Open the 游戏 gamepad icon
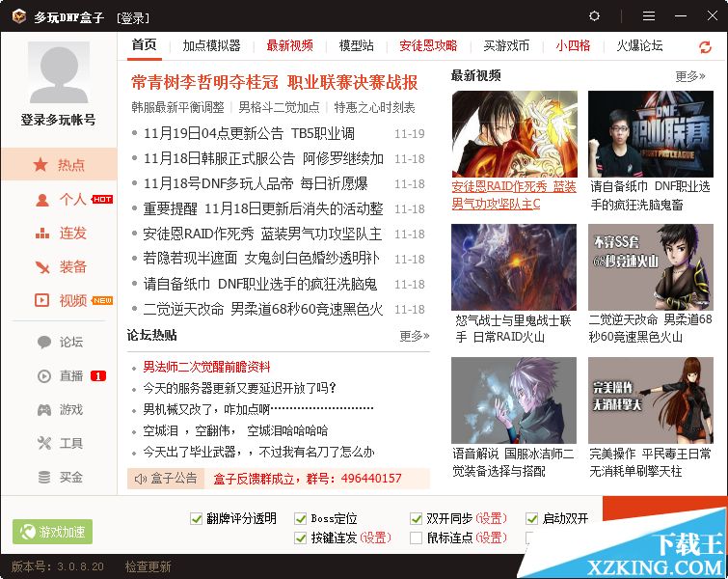The width and height of the screenshot is (728, 579). coord(44,410)
